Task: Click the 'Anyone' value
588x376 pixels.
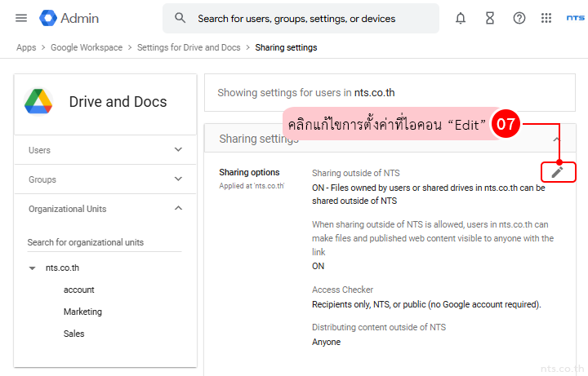Action: coord(326,342)
